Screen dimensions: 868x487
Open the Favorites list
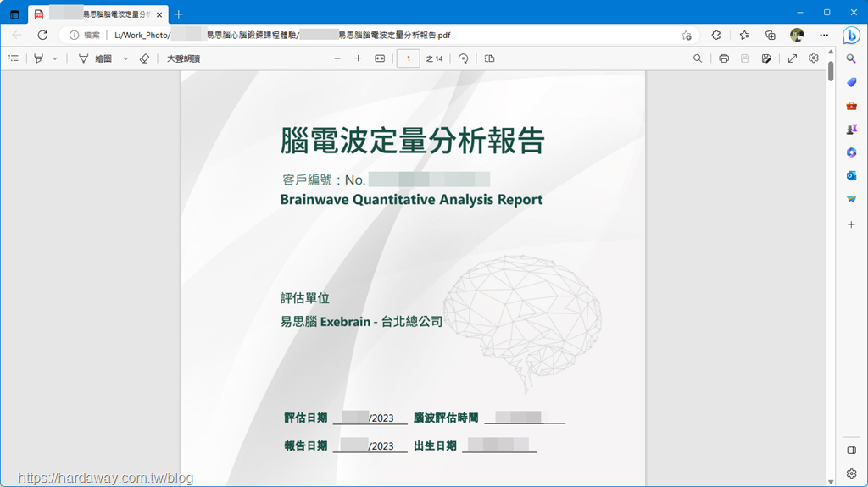(744, 35)
